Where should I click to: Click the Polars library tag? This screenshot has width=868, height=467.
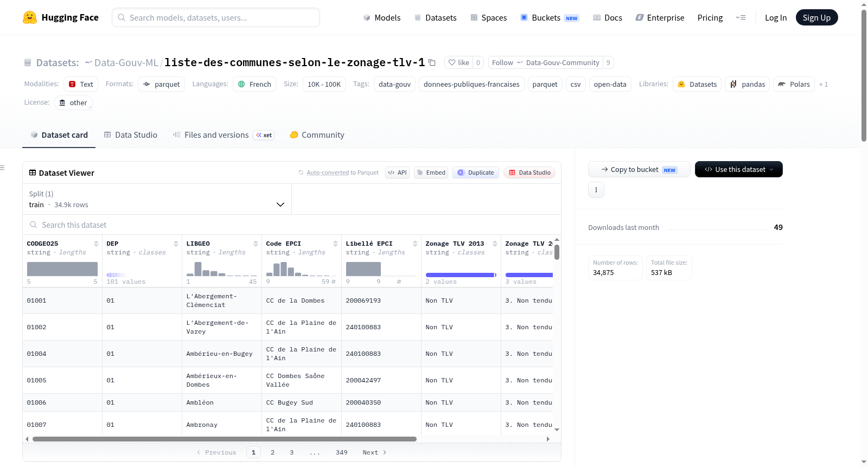(794, 84)
